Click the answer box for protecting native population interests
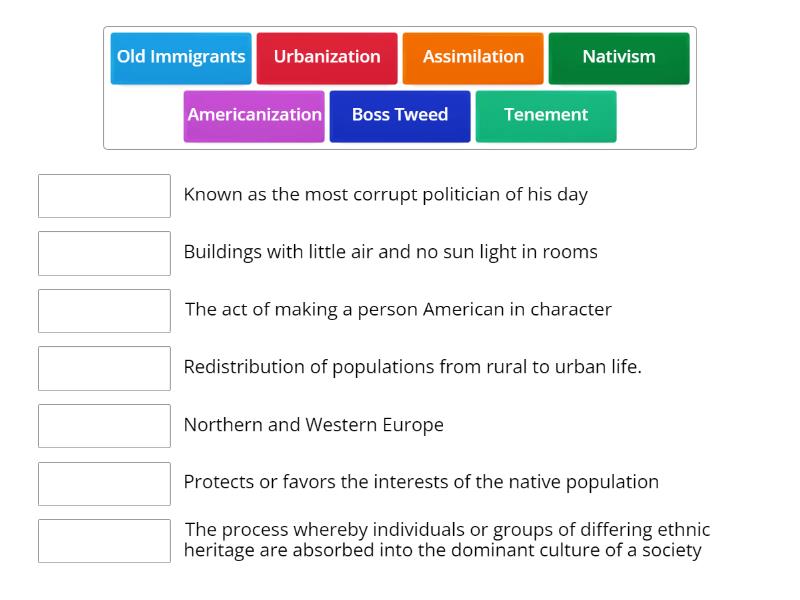The height and width of the screenshot is (600, 800). (x=104, y=483)
